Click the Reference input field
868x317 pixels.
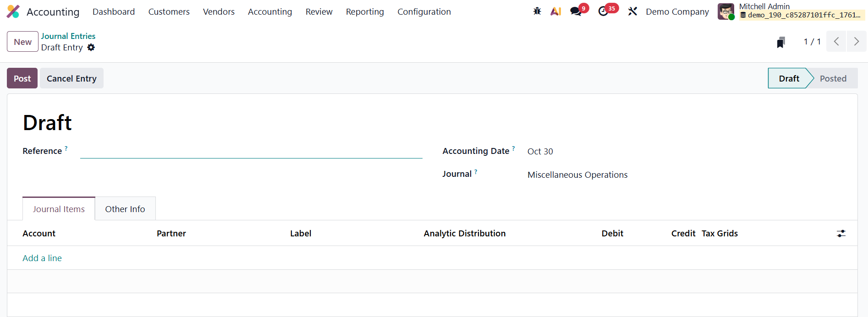[x=251, y=151]
